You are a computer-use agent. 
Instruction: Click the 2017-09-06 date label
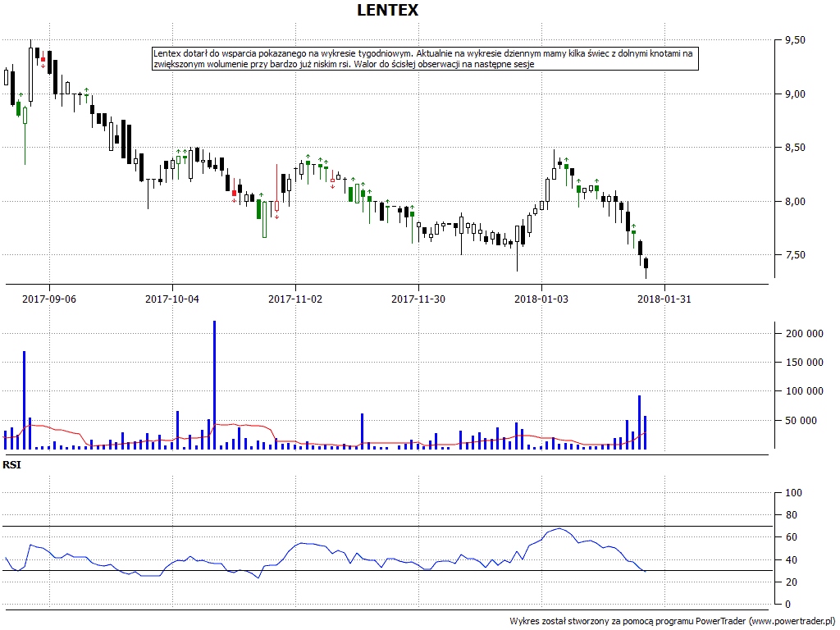coord(49,299)
